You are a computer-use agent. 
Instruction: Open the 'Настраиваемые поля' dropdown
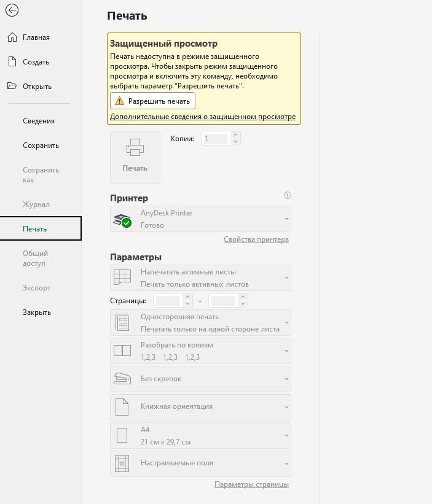click(x=200, y=463)
